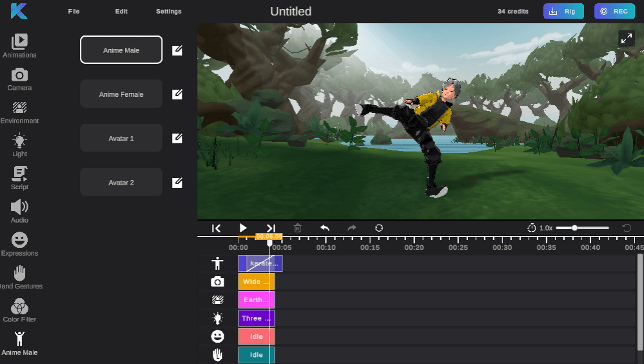Skip to the timeline start
Viewport: 644px width, 364px height.
coord(217,228)
